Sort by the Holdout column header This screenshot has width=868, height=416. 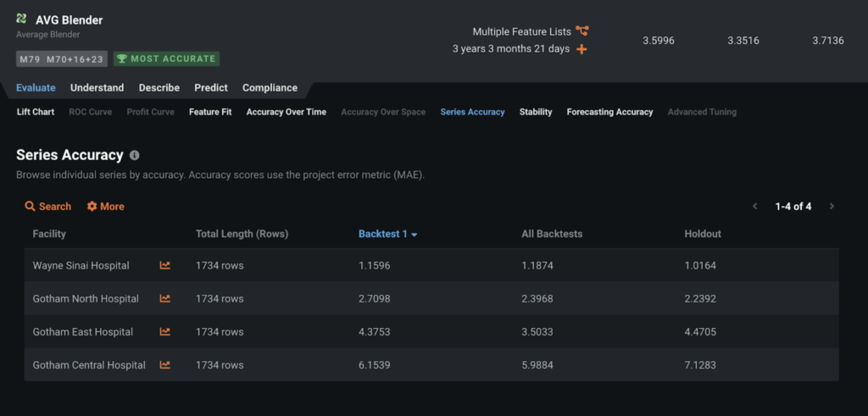(703, 234)
